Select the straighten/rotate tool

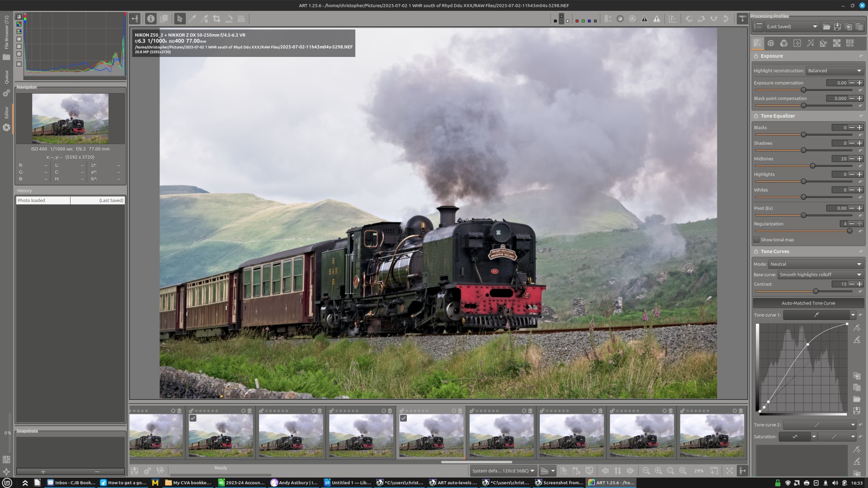coord(229,19)
